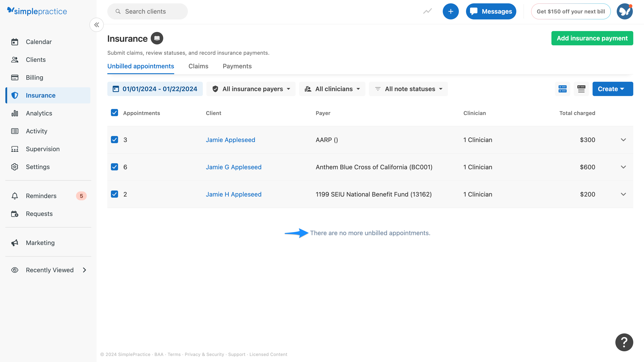The width and height of the screenshot is (644, 362).
Task: Click the Payer column header
Action: pos(323,113)
